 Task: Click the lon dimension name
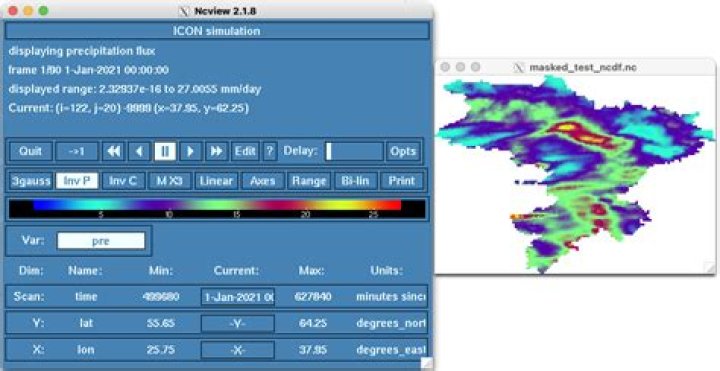[86, 350]
